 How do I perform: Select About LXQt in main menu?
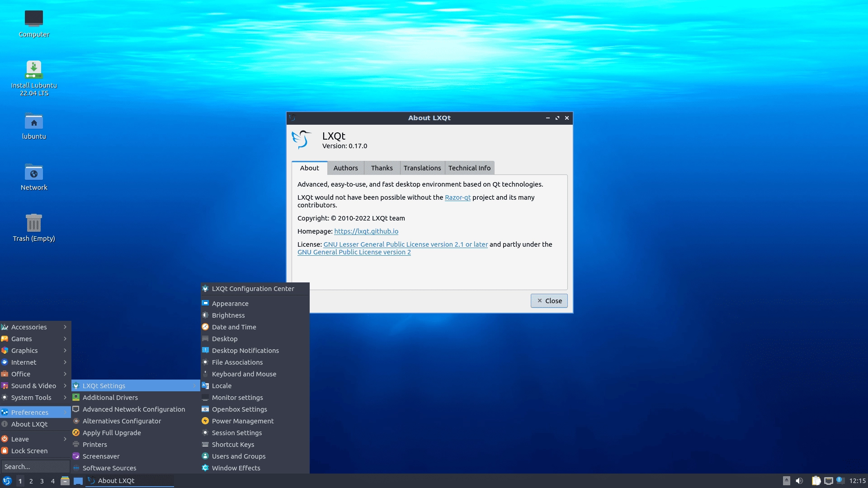click(x=35, y=424)
